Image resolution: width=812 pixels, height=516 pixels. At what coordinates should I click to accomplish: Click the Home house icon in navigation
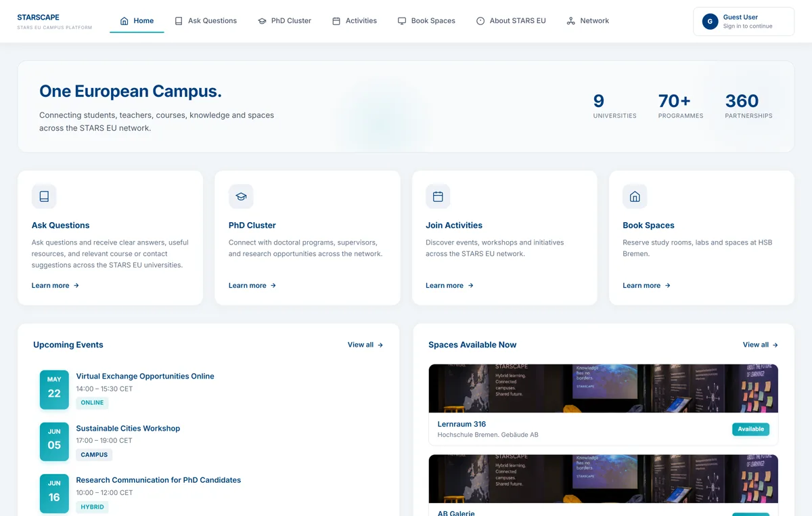pos(124,21)
